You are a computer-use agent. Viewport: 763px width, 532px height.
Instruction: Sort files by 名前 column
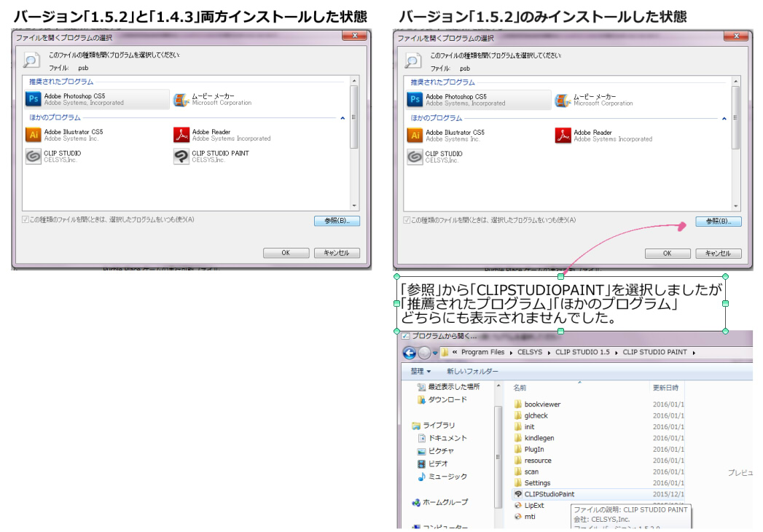[x=520, y=388]
